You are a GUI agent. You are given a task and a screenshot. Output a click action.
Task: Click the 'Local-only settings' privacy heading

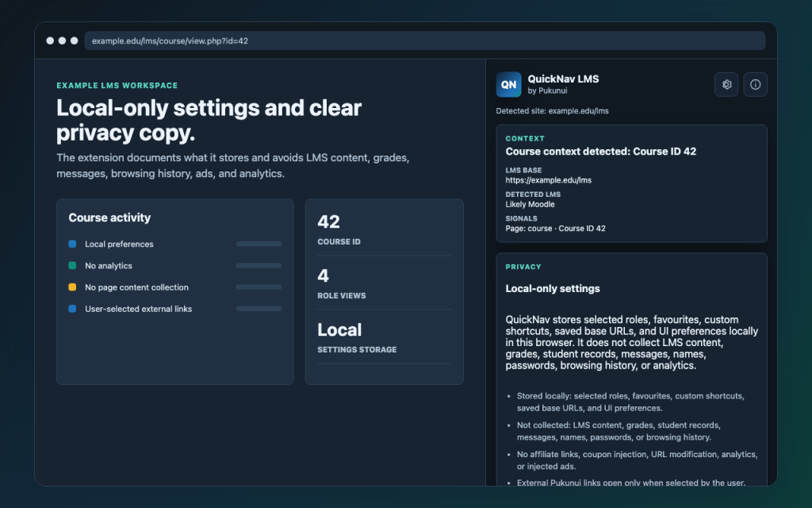553,289
